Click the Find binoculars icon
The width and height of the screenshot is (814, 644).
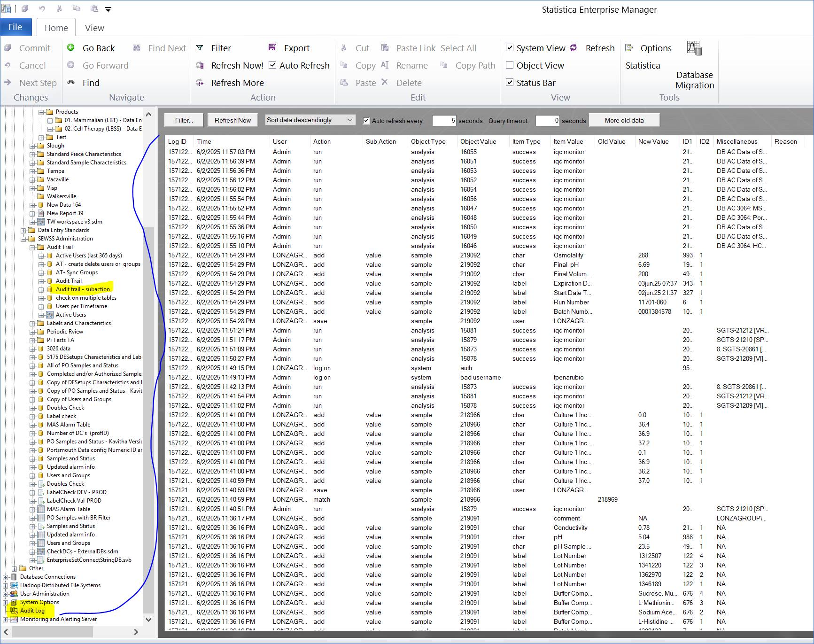71,83
